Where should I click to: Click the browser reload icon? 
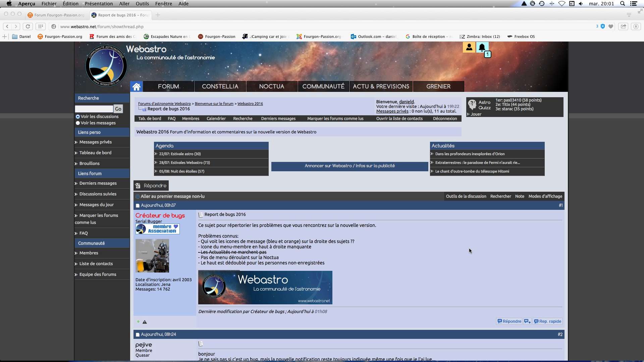point(28,26)
